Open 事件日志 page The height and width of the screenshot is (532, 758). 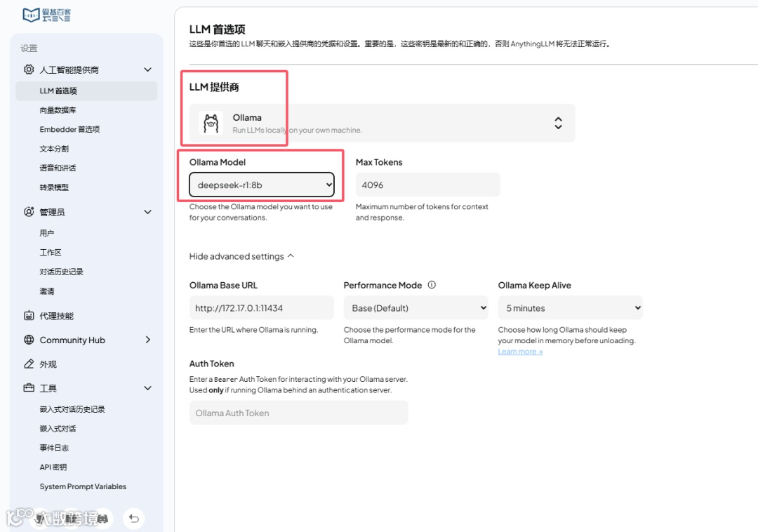pos(54,448)
